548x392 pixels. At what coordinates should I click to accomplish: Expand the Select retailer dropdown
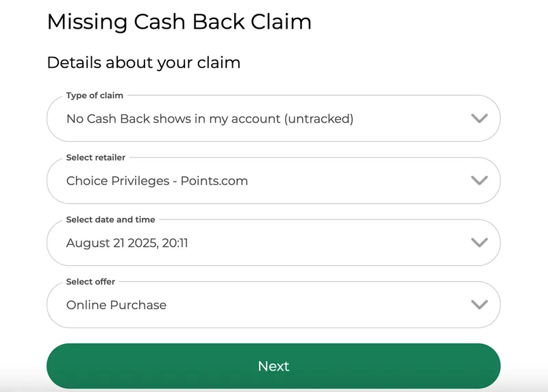point(273,181)
